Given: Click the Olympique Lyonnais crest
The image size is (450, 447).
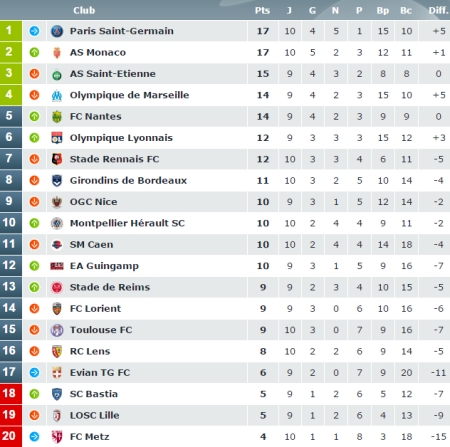Looking at the screenshot, I should 57,138.
